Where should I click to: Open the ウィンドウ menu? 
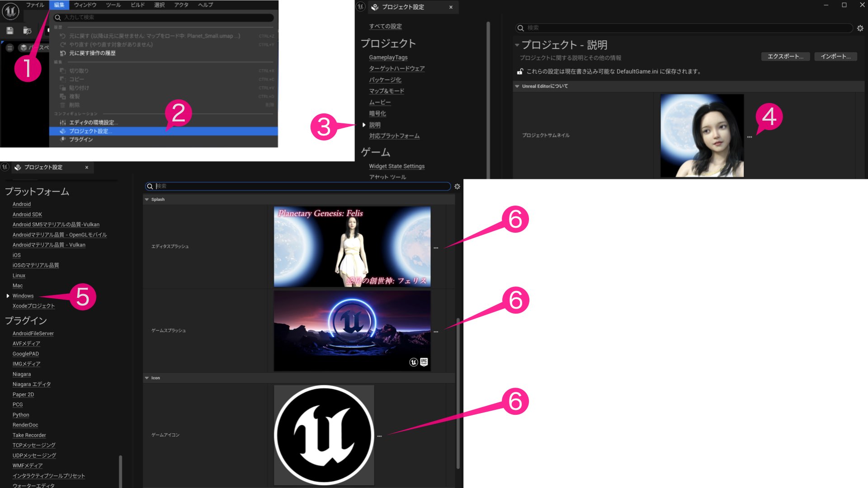tap(85, 5)
